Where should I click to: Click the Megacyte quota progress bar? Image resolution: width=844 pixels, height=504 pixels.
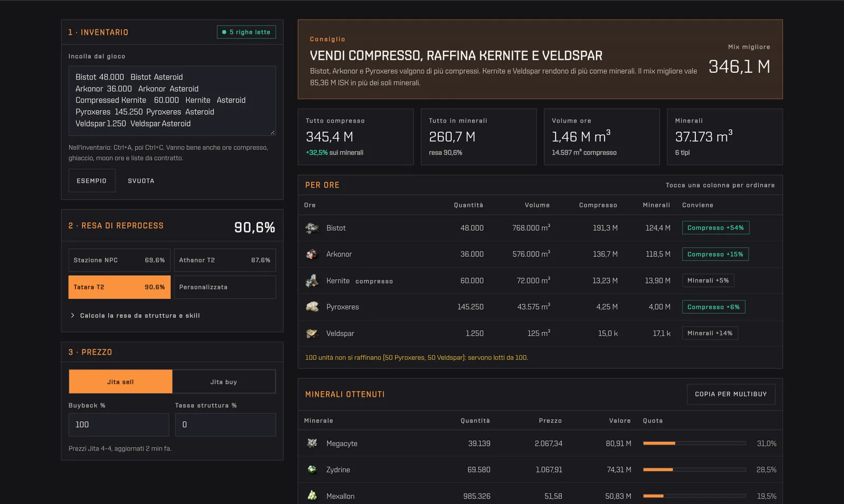click(x=694, y=443)
